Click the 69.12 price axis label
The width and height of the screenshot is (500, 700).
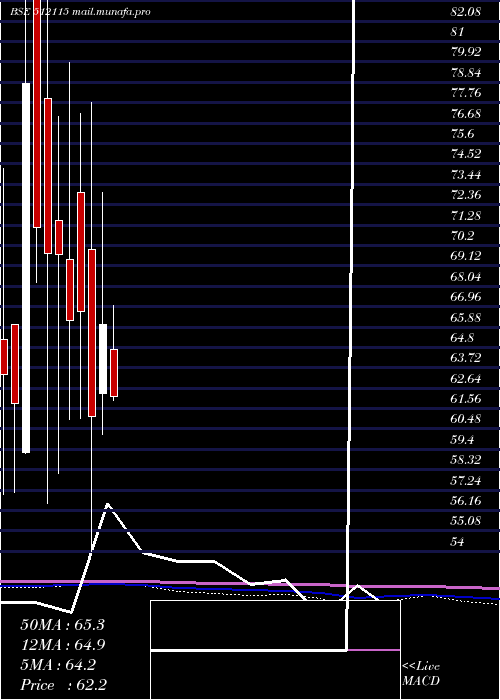pos(466,256)
